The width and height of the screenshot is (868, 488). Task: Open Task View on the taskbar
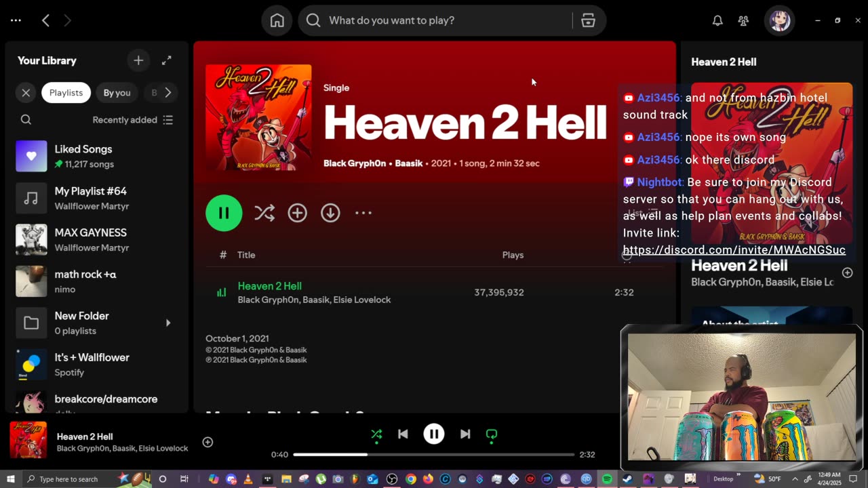[x=184, y=479]
